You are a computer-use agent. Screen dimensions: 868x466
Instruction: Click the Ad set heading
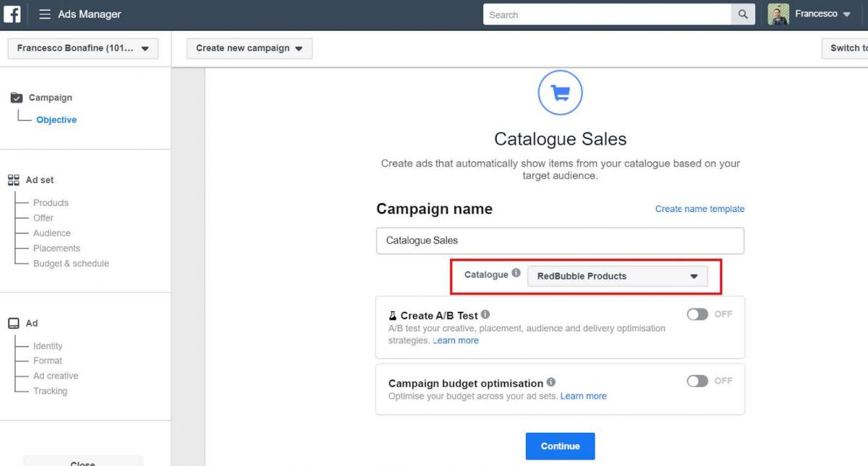40,180
